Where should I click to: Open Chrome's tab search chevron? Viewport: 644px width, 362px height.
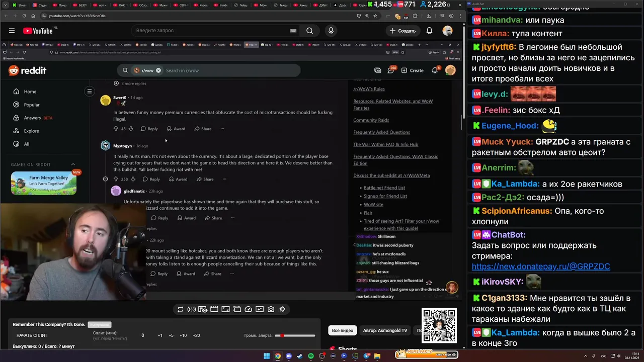tap(6, 5)
